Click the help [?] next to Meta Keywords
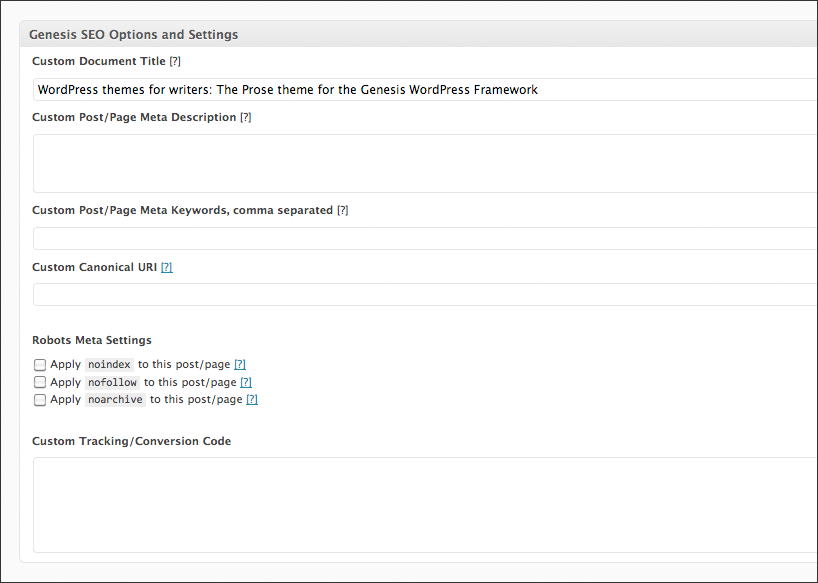Image resolution: width=818 pixels, height=583 pixels. coord(342,211)
